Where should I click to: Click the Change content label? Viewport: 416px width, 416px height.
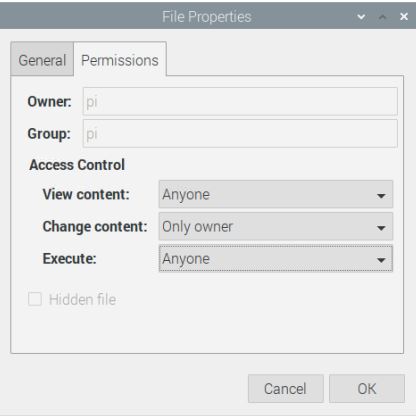click(95, 227)
